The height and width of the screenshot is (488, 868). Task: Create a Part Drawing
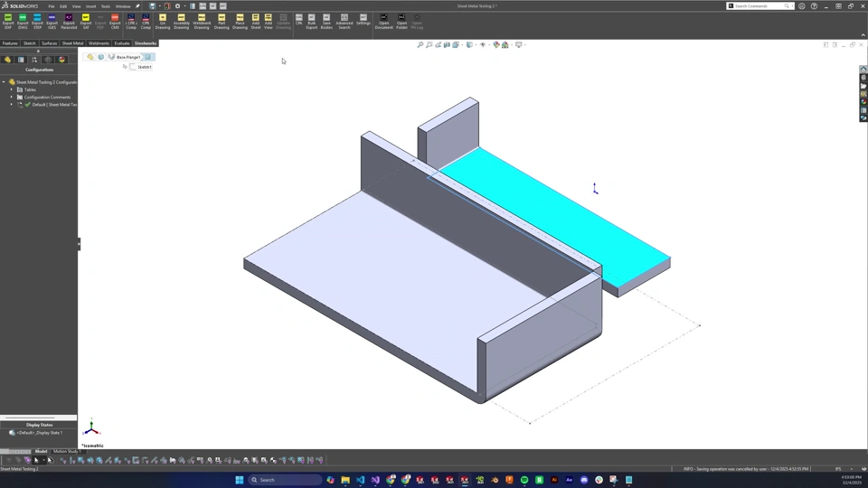tap(222, 21)
